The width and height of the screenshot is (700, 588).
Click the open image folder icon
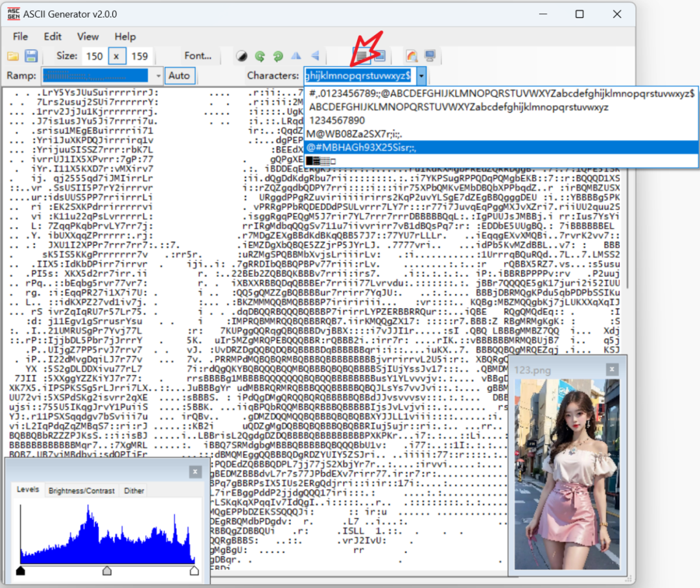click(x=13, y=56)
